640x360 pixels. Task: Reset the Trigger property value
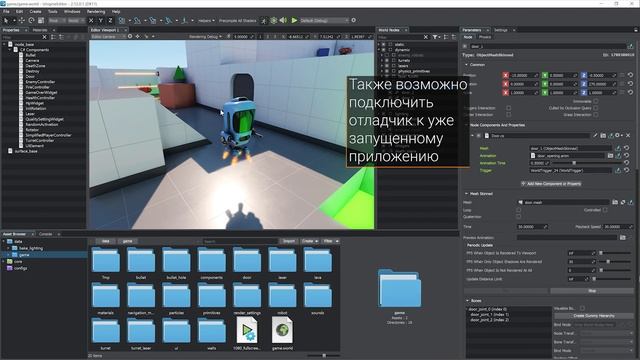627,170
